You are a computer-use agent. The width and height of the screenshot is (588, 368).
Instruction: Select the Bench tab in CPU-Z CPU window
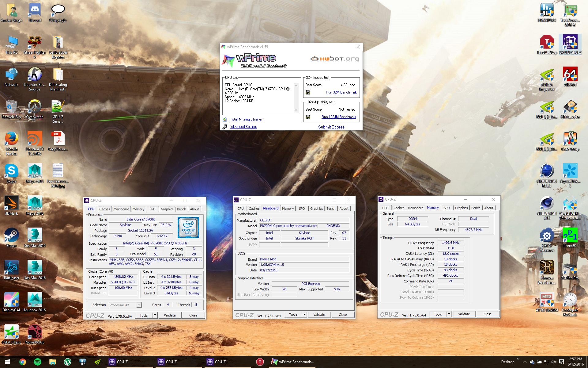coord(181,209)
